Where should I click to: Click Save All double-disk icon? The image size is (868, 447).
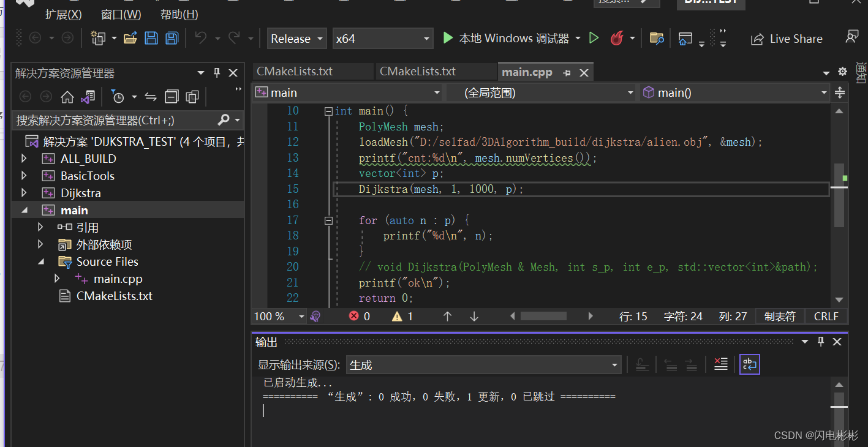point(172,38)
